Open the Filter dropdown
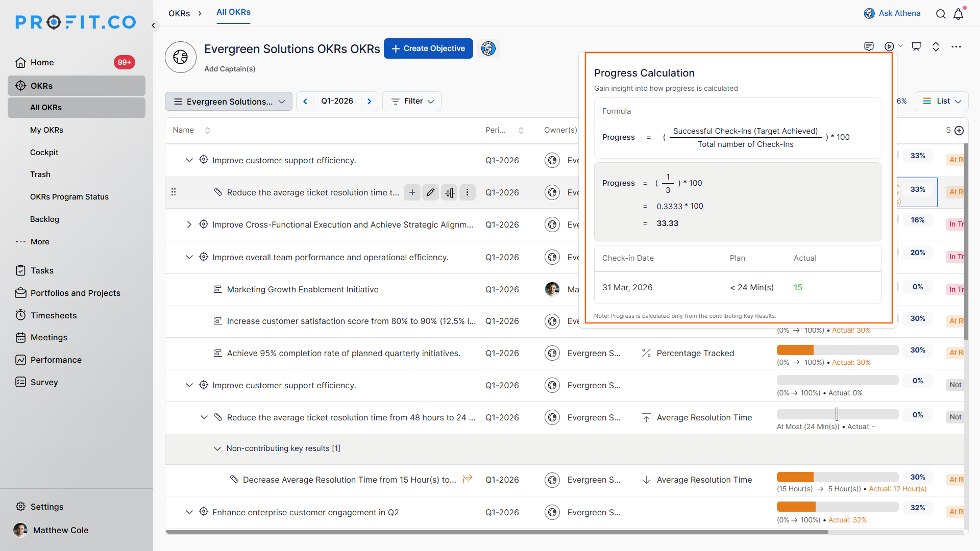This screenshot has width=980, height=551. tap(412, 101)
